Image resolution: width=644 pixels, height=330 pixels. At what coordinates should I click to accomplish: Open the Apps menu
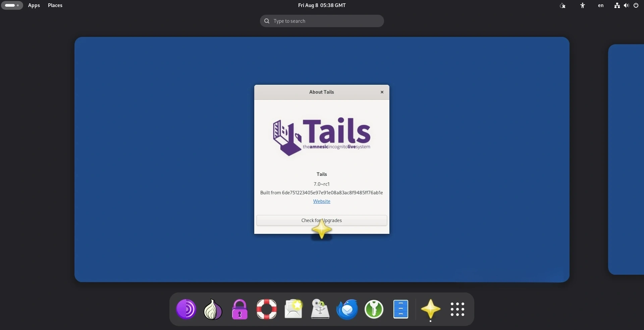coord(34,5)
